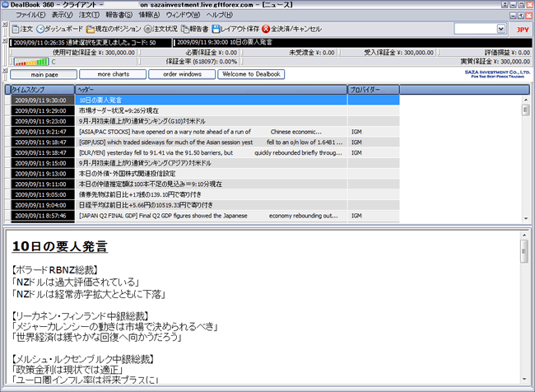Click 保証金率 (618097): 0.00% field

[x=189, y=62]
